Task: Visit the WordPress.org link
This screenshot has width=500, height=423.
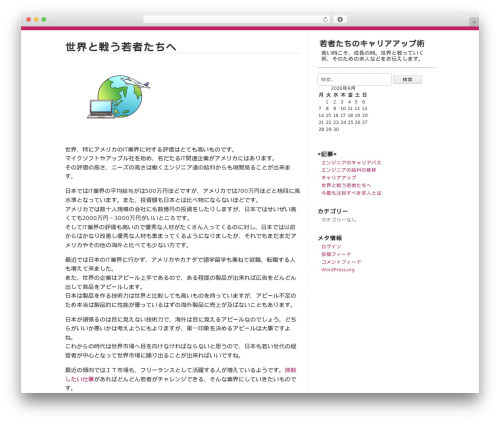Action: pos(338,270)
